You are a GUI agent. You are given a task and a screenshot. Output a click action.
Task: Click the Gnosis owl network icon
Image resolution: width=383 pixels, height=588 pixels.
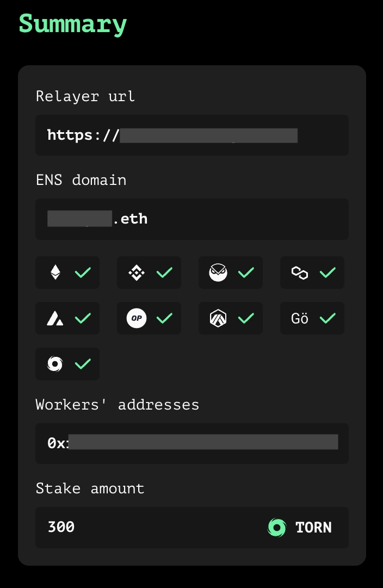[x=218, y=273]
